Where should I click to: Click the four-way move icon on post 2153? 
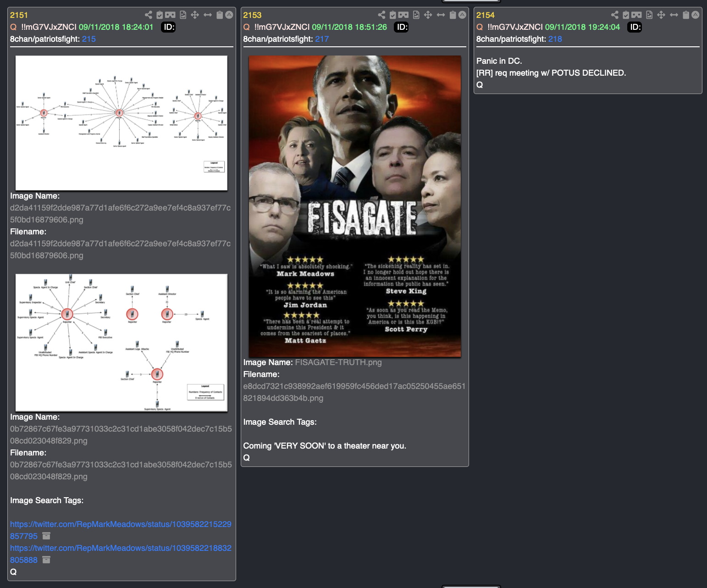(428, 15)
